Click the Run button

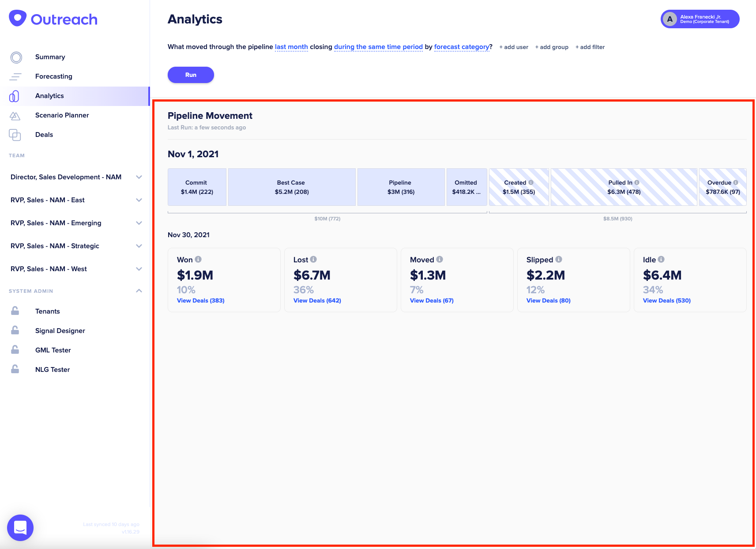[191, 75]
